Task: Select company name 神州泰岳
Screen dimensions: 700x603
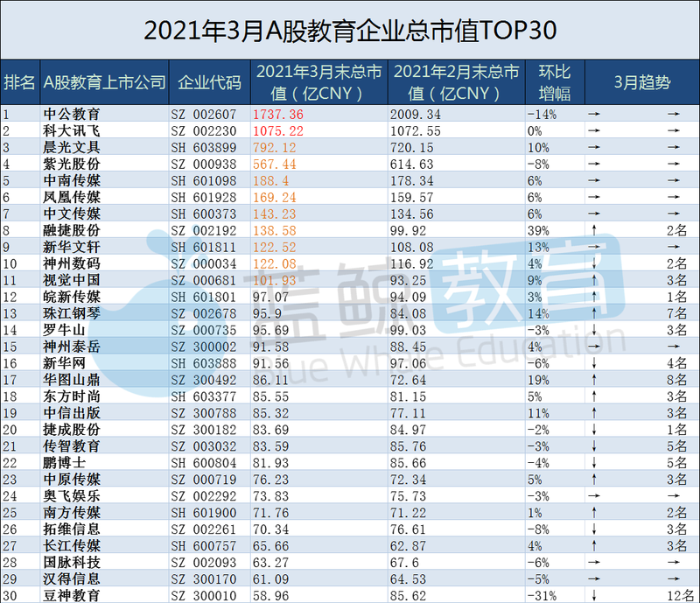Action: tap(72, 347)
